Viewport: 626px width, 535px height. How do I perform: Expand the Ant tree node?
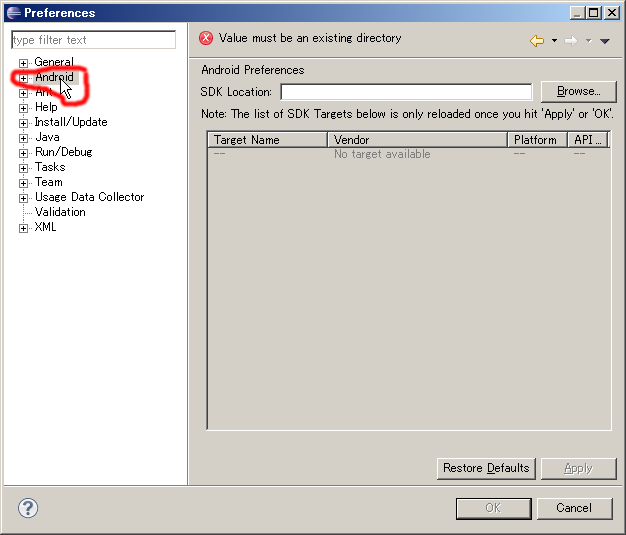(23, 93)
